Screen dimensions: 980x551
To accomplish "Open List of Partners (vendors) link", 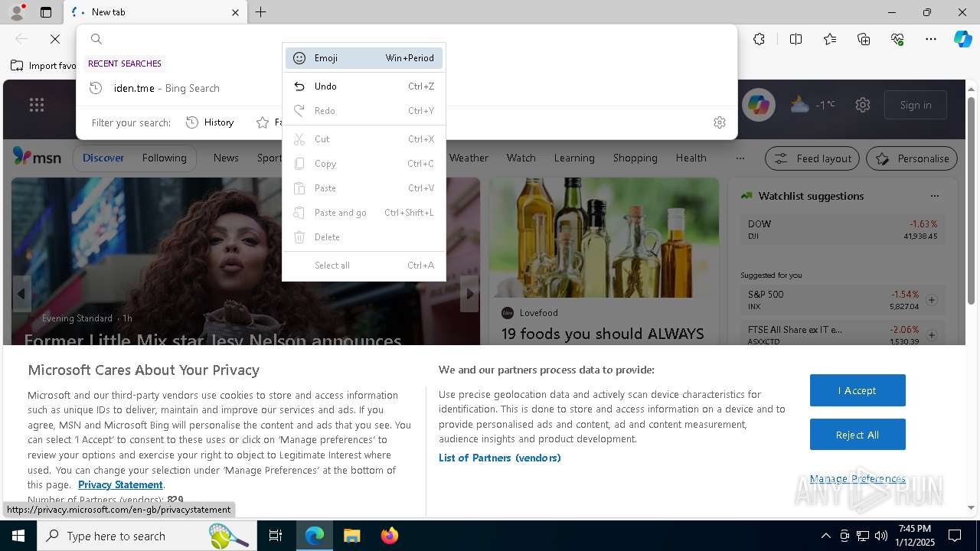I will pos(499,458).
